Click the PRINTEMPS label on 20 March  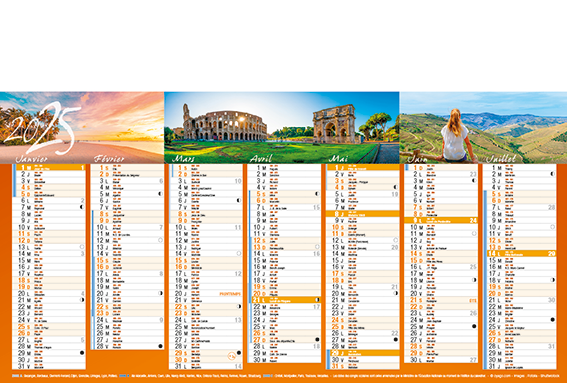[x=230, y=294]
